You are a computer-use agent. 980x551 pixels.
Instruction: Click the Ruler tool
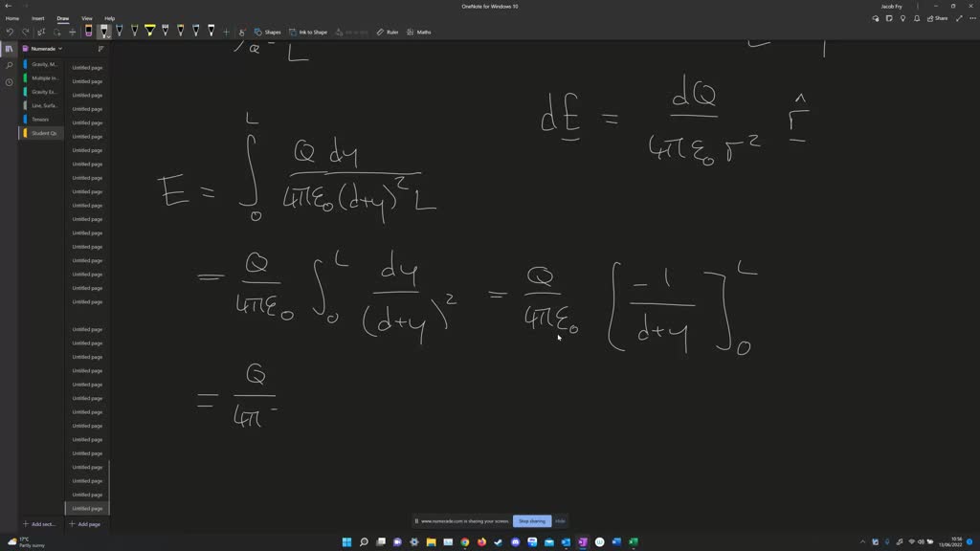coord(388,32)
